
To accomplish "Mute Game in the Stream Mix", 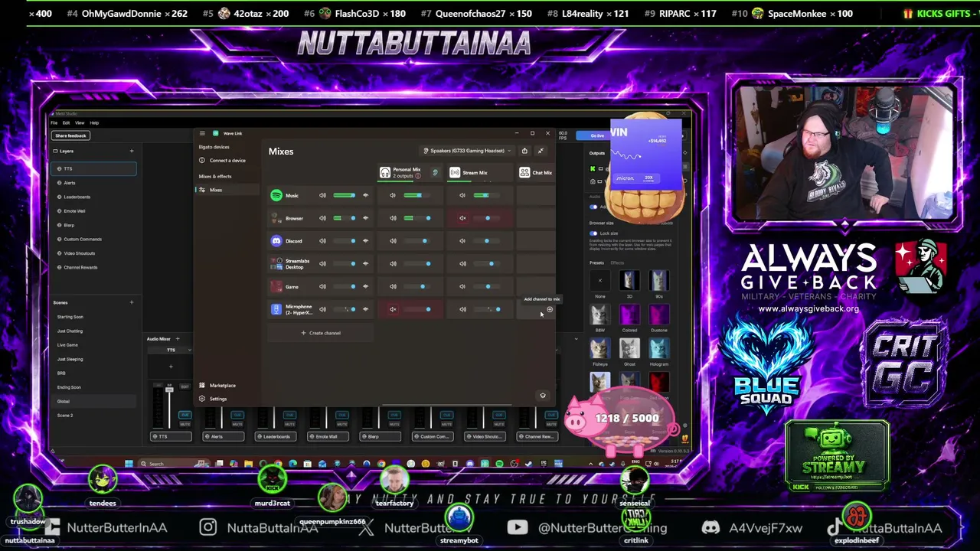I will click(x=462, y=286).
